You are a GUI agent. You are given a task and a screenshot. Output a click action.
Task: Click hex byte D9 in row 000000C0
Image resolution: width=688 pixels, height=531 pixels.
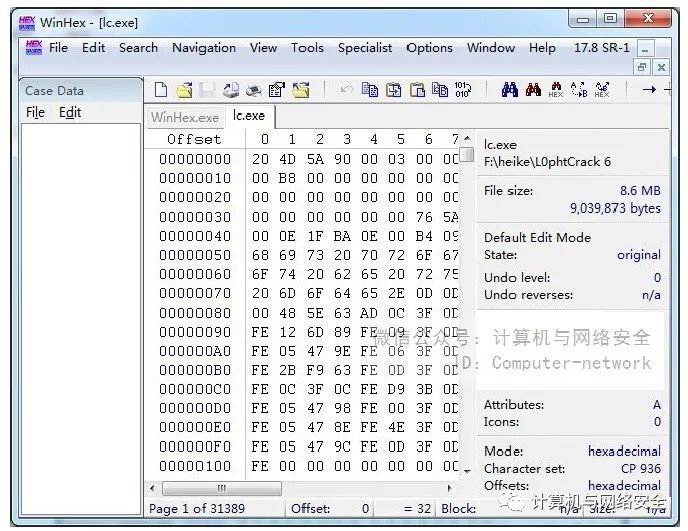396,389
